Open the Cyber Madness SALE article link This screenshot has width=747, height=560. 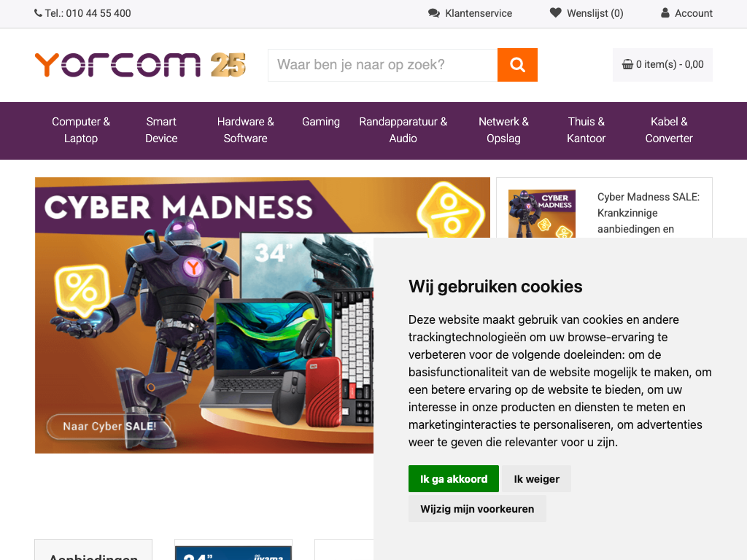649,213
